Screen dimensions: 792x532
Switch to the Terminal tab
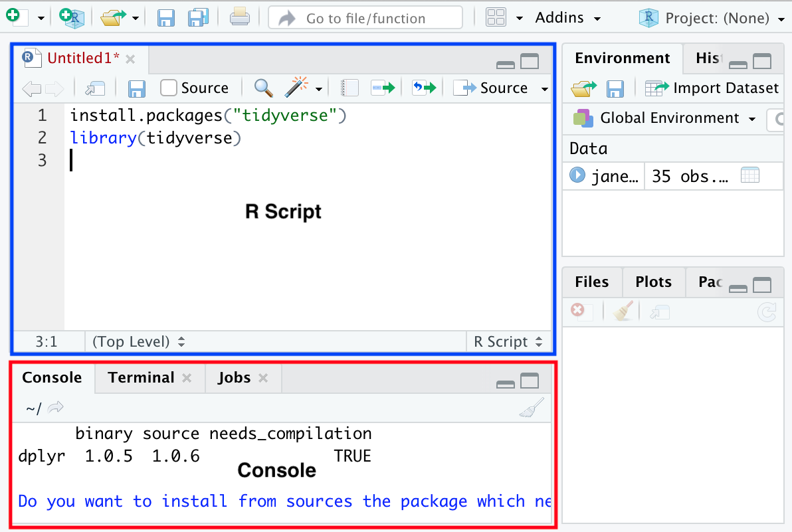click(141, 377)
